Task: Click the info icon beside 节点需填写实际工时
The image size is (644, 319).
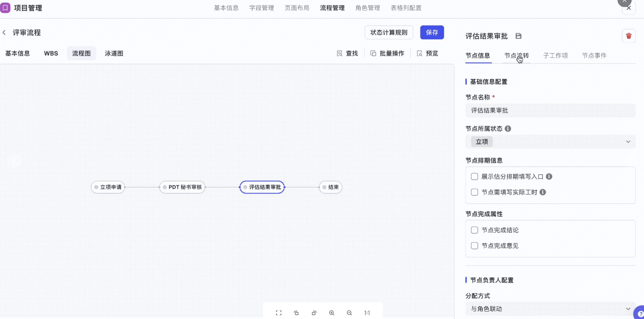Action: pos(542,192)
